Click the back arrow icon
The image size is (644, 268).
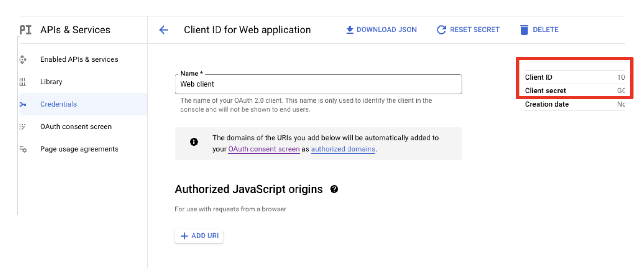pyautogui.click(x=164, y=30)
